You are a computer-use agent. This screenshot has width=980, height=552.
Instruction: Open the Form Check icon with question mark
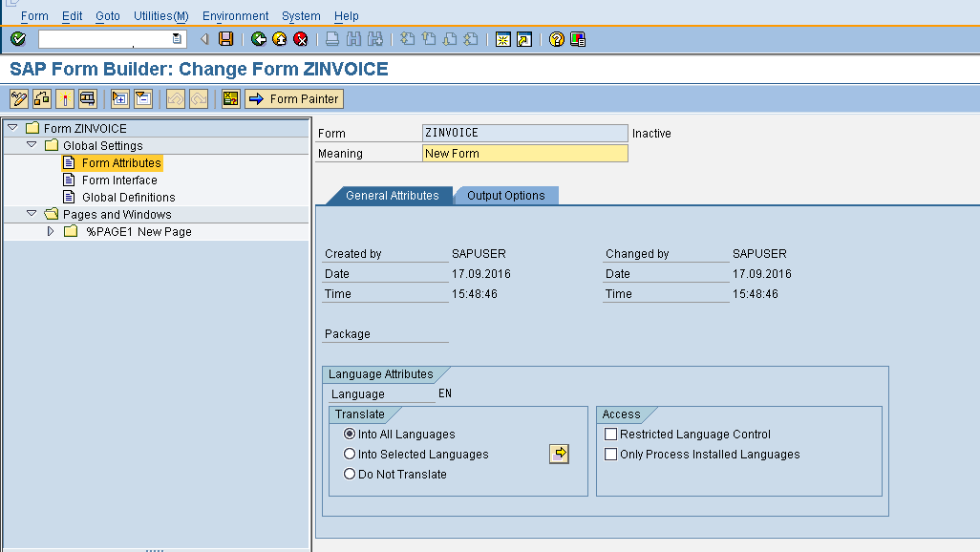pos(229,98)
